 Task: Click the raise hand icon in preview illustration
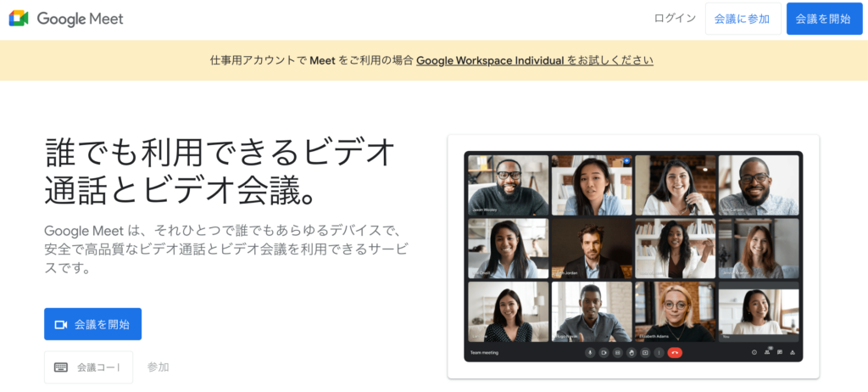click(631, 353)
